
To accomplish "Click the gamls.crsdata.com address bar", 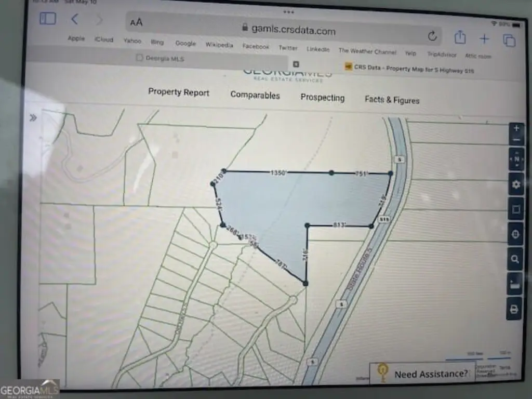I will coord(289,30).
